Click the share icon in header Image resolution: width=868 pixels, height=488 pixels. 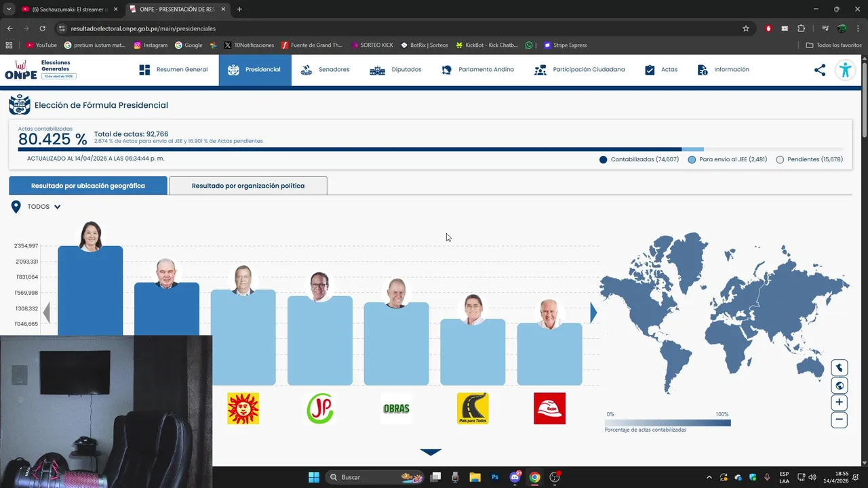(820, 70)
